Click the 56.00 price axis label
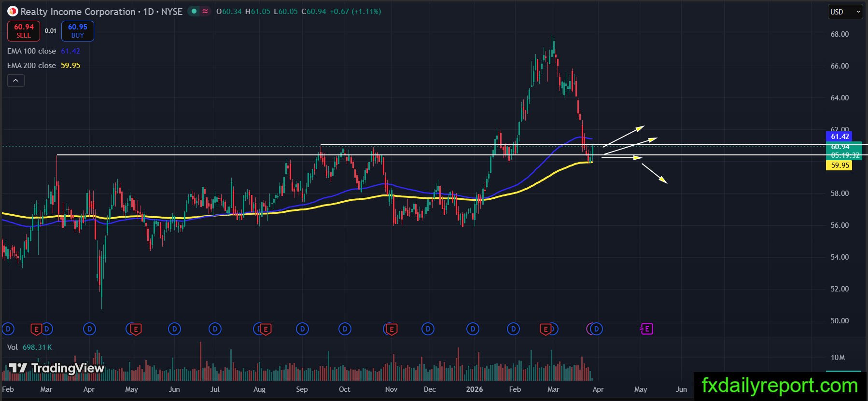868x401 pixels. coord(840,225)
